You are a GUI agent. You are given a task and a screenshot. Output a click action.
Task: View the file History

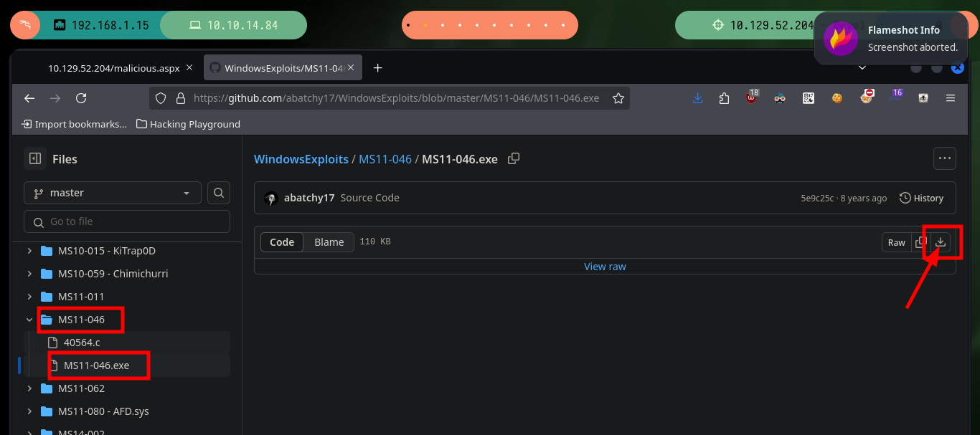pos(922,198)
